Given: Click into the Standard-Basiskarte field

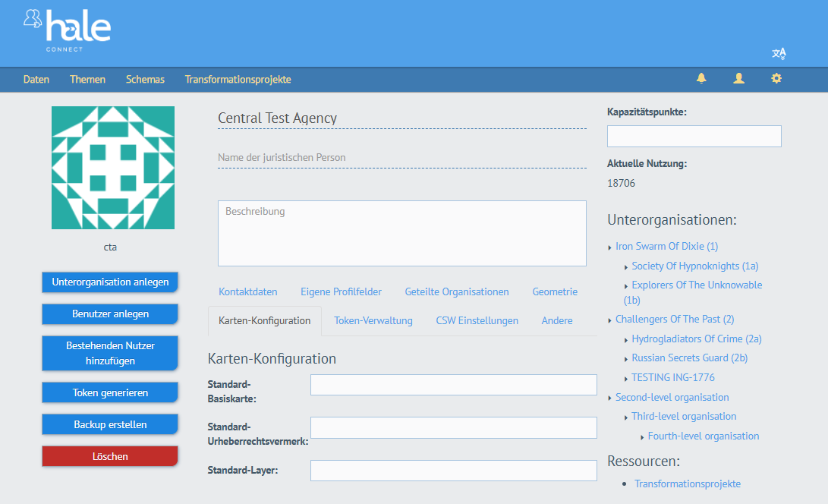Looking at the screenshot, I should coord(453,385).
